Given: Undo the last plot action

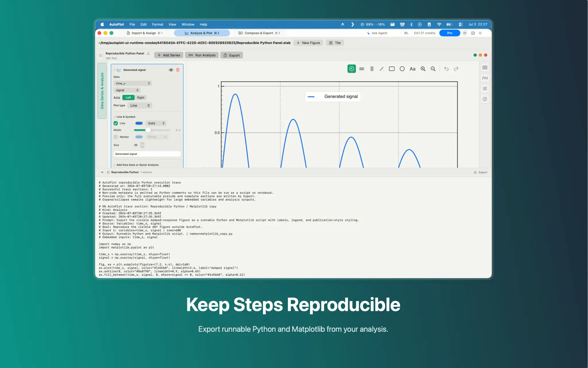Looking at the screenshot, I should (x=446, y=69).
